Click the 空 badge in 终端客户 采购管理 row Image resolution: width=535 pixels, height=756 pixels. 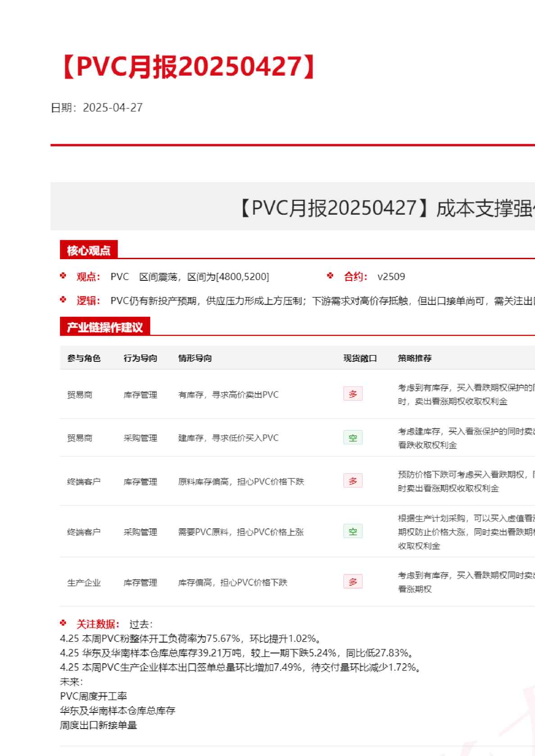pos(353,531)
